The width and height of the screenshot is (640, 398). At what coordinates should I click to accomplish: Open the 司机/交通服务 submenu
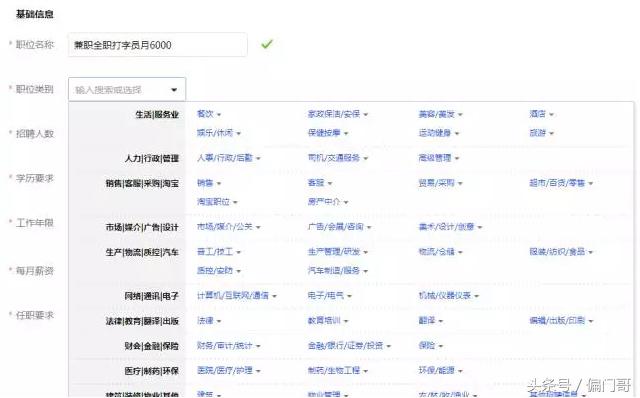pyautogui.click(x=338, y=158)
